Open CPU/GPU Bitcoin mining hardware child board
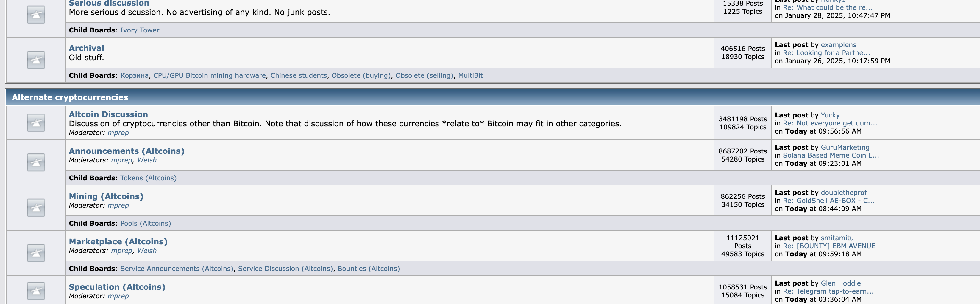 coord(209,75)
